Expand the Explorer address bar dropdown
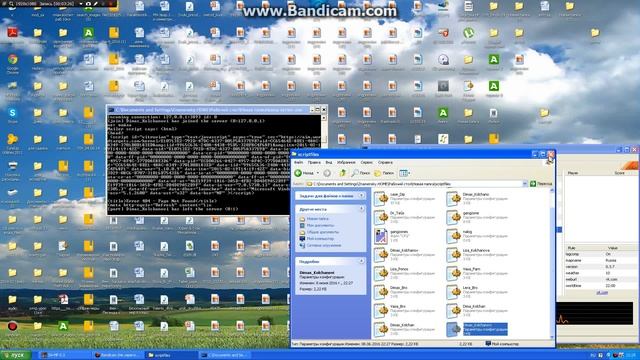The image size is (640, 360). click(524, 184)
